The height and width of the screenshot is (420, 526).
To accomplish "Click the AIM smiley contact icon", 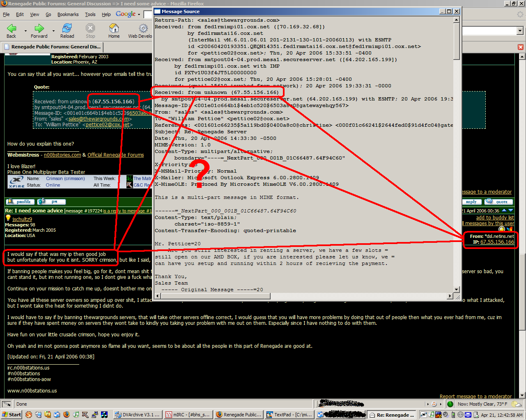I will pos(502,229).
